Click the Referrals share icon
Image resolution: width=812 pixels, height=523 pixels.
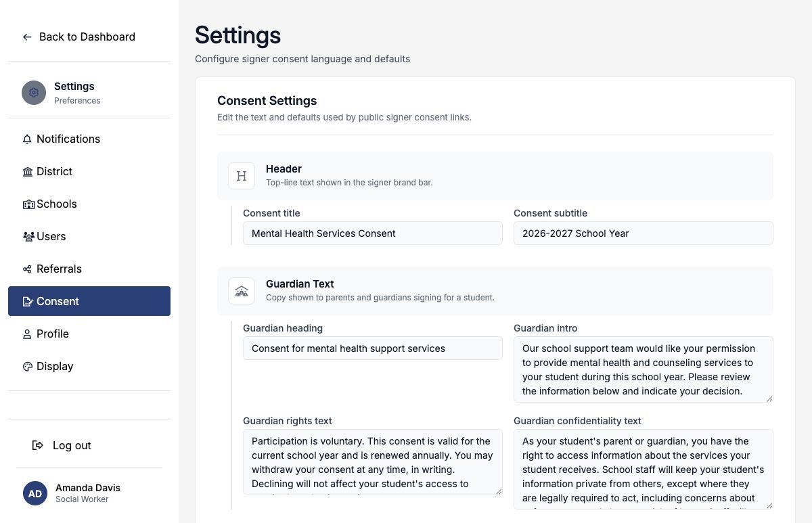[x=27, y=269]
